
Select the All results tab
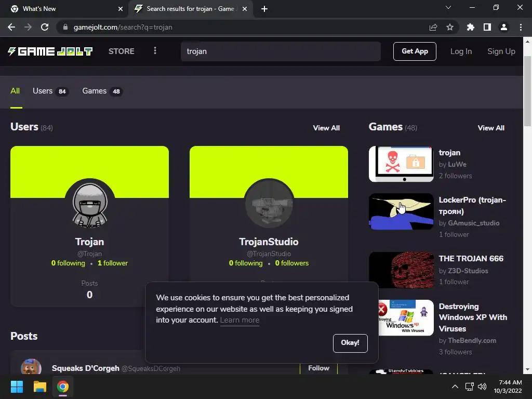15,91
